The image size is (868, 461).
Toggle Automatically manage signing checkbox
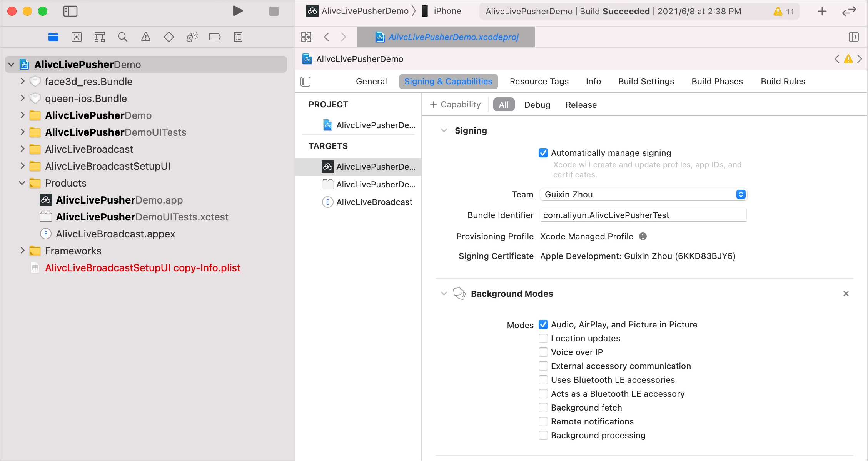pos(543,153)
